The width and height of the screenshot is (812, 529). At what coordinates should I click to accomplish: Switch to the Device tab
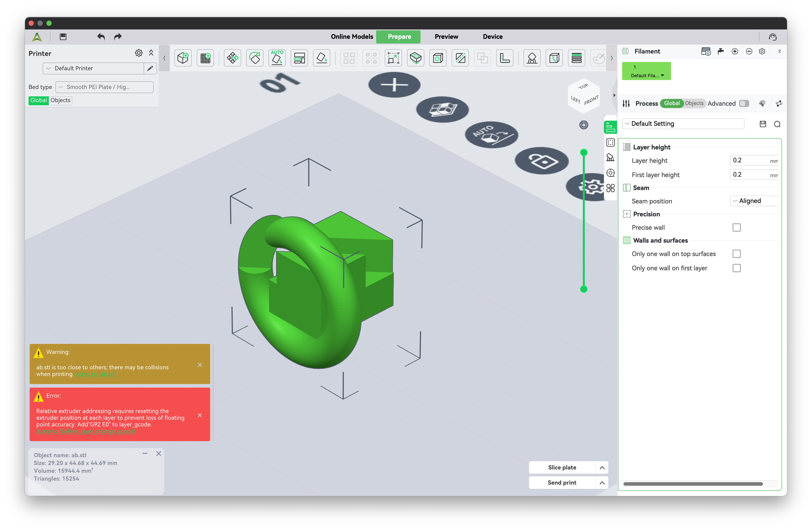493,37
